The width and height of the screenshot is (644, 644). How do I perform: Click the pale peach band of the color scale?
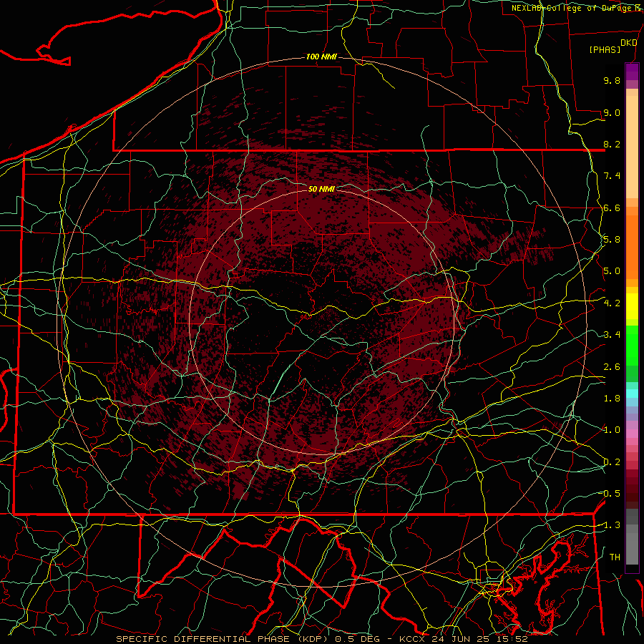point(632,147)
